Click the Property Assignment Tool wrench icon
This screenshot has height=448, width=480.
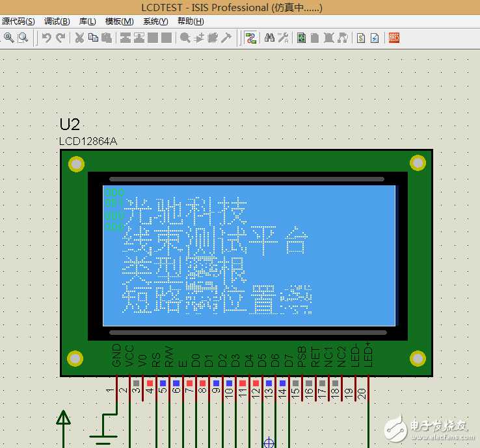coord(283,38)
